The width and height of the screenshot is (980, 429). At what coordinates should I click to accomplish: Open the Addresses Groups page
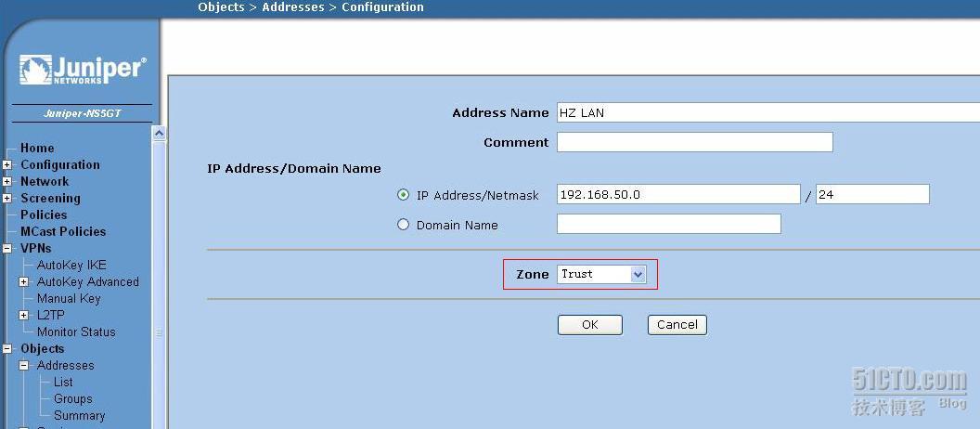pyautogui.click(x=72, y=398)
